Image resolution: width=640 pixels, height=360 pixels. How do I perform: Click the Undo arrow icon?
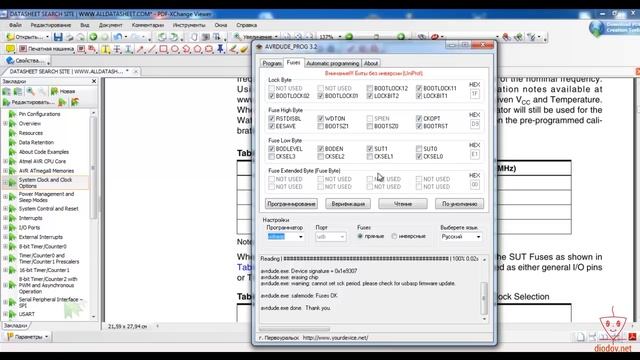[118, 37]
